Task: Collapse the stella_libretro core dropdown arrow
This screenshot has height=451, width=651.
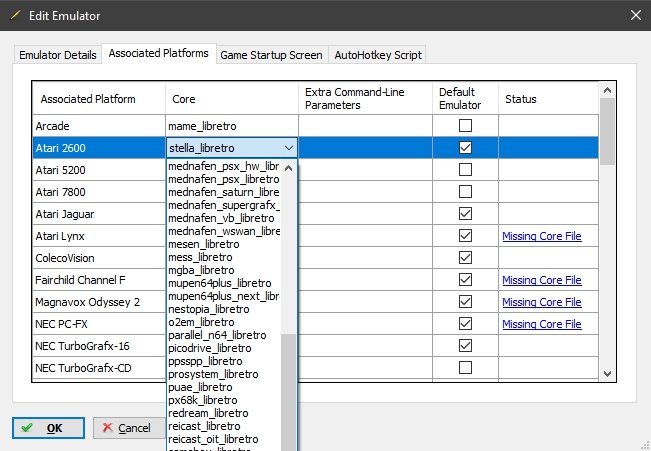Action: coord(289,148)
